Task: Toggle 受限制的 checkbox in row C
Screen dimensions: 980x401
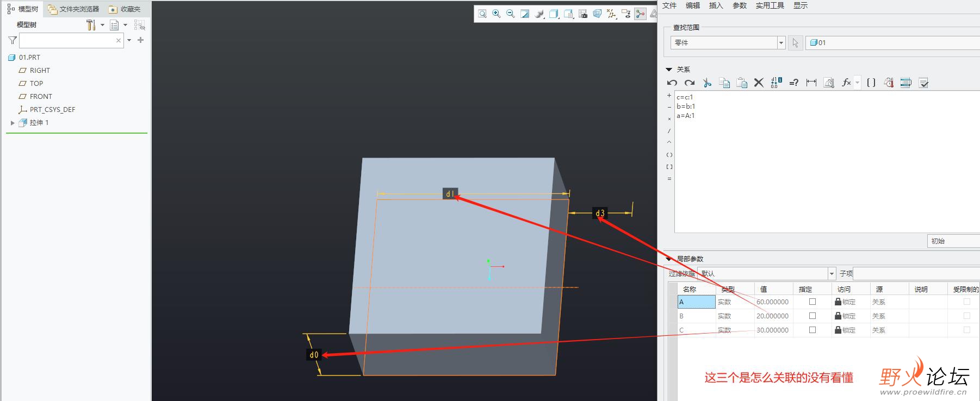Action: coord(966,330)
